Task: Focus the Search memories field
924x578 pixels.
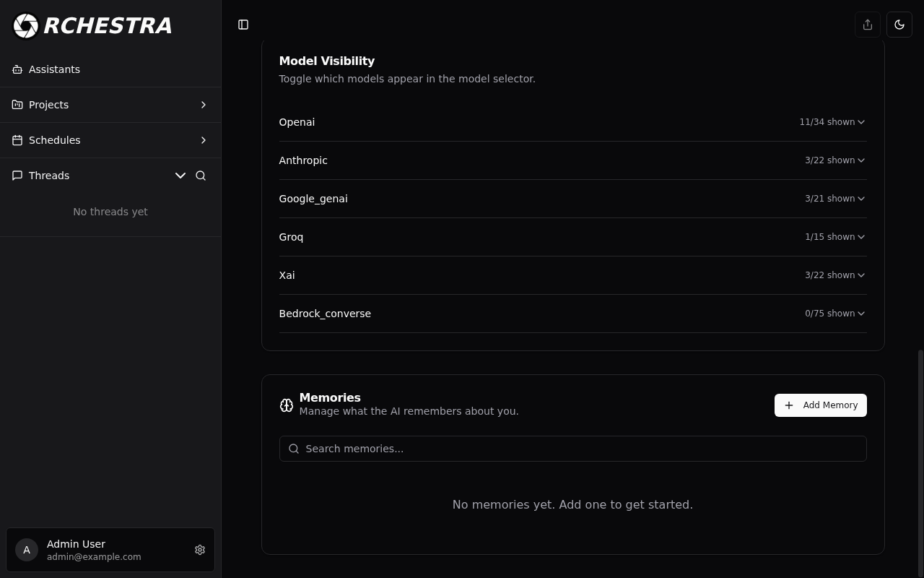Action: (573, 449)
